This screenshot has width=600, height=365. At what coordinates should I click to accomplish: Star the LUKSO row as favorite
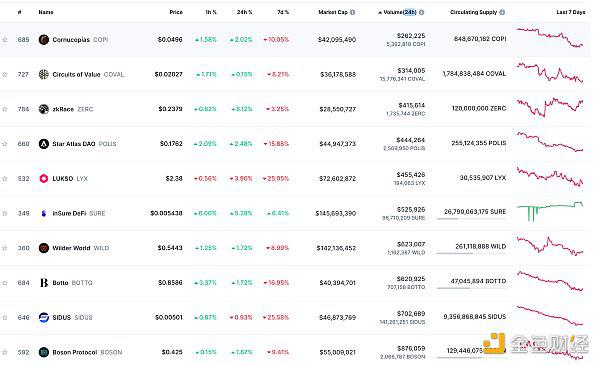pyautogui.click(x=5, y=179)
